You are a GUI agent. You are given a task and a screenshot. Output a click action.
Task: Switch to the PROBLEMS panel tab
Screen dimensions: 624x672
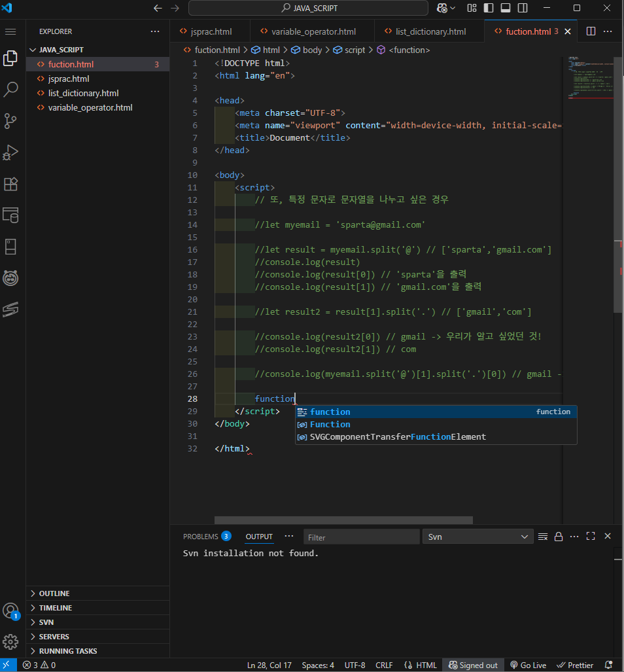(207, 537)
